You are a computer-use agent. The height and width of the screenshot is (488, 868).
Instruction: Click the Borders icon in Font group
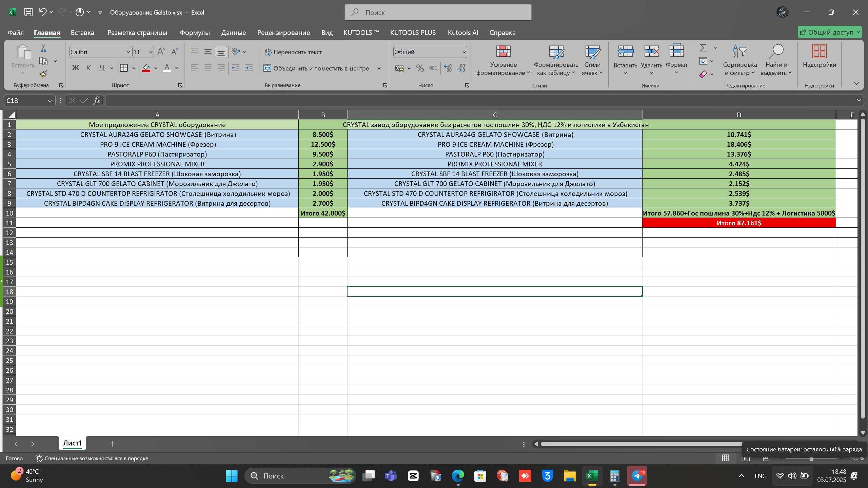pyautogui.click(x=124, y=68)
